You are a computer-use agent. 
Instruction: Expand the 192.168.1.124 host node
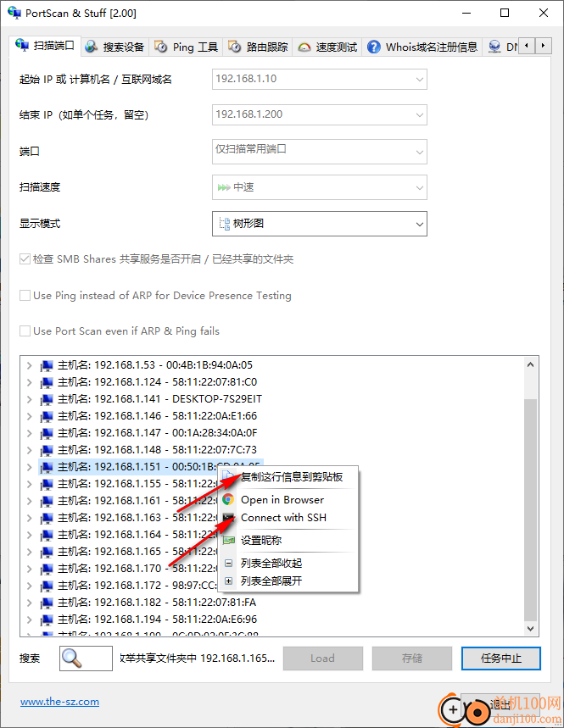[x=30, y=382]
